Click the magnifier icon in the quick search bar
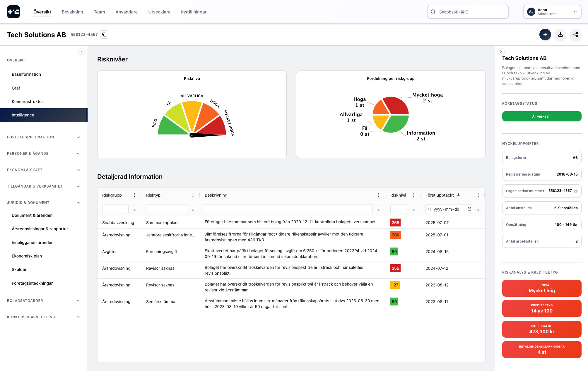This screenshot has height=371, width=588. click(433, 12)
